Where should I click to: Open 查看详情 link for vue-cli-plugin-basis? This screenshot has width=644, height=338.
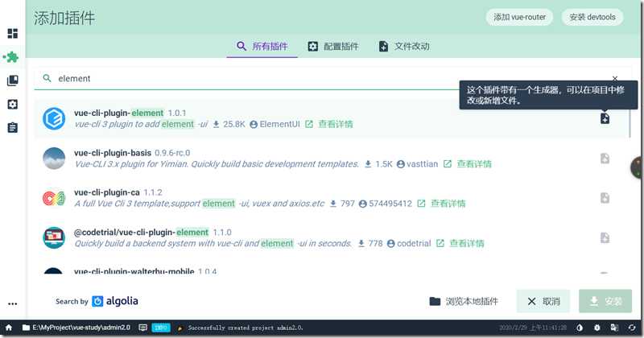tap(474, 164)
